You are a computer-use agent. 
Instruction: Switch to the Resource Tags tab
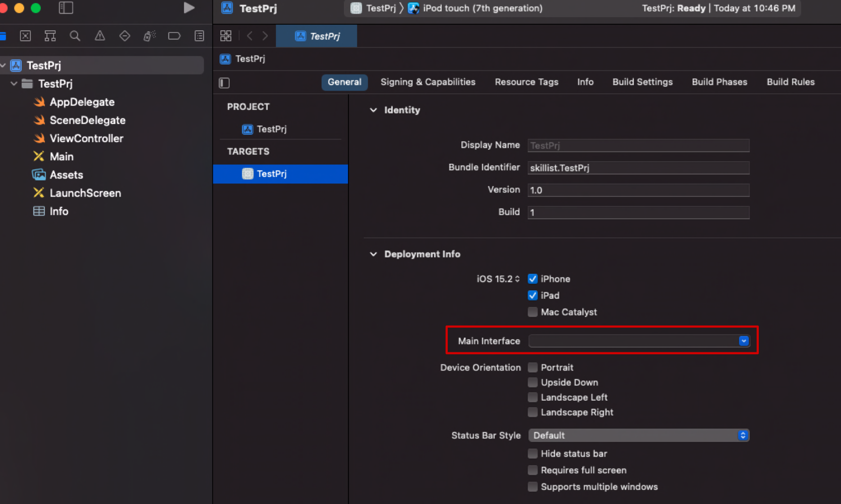526,82
